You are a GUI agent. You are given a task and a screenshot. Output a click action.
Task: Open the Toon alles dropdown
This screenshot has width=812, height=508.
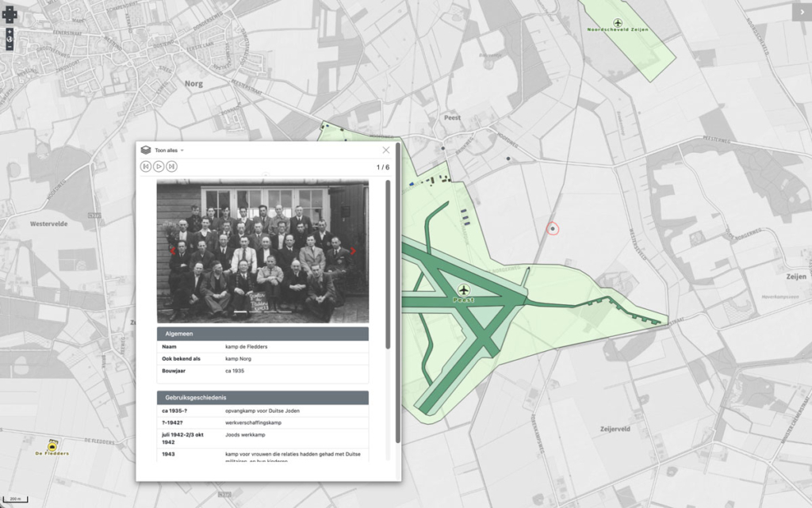click(169, 150)
